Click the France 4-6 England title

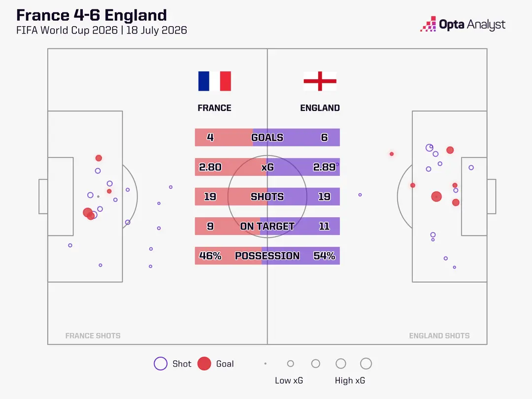click(x=92, y=15)
